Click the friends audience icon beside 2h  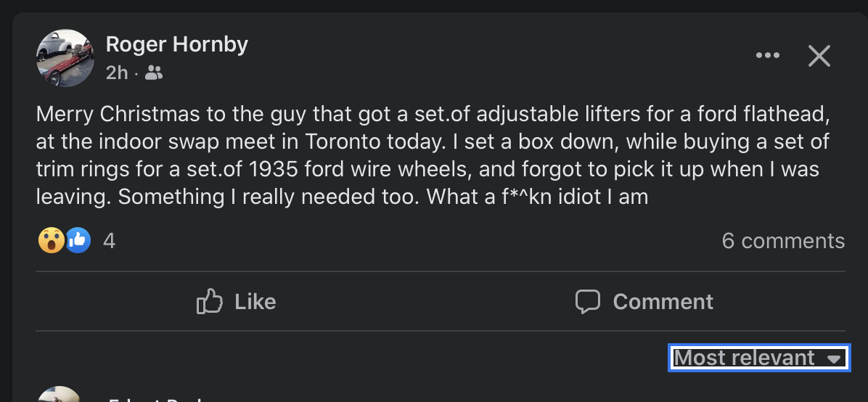[x=154, y=73]
